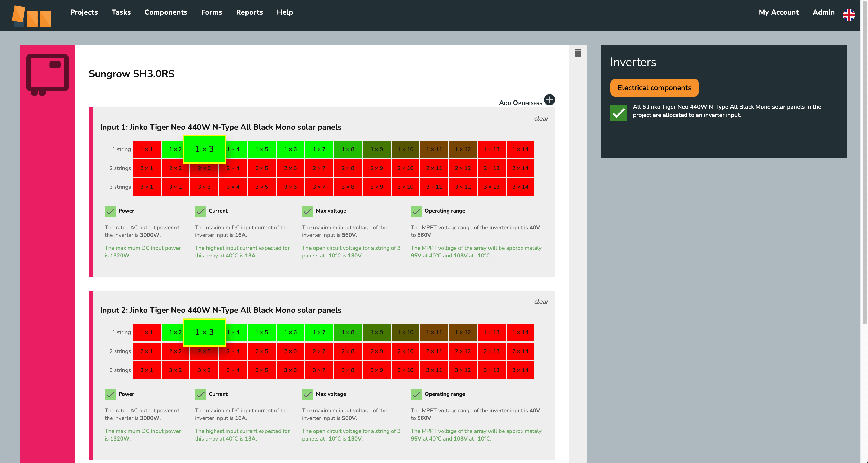
Task: Click Input 1 Jinko Tiger Neo title
Action: [221, 127]
